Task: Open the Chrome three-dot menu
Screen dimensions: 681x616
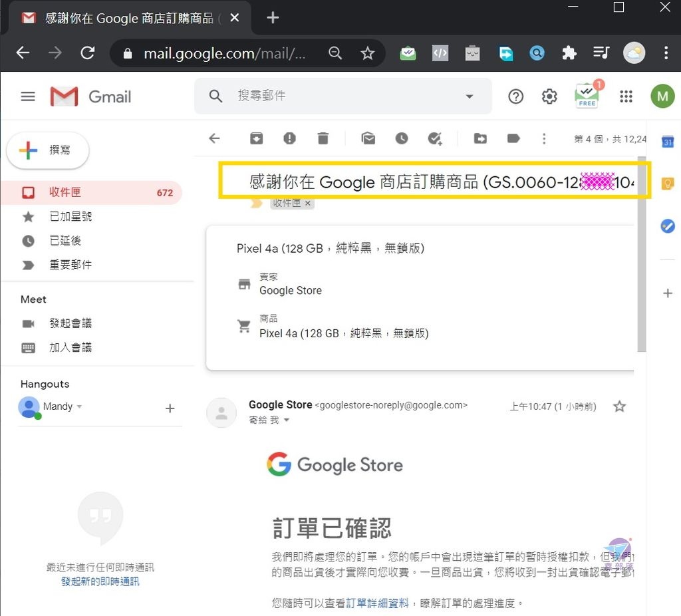Action: 666,53
